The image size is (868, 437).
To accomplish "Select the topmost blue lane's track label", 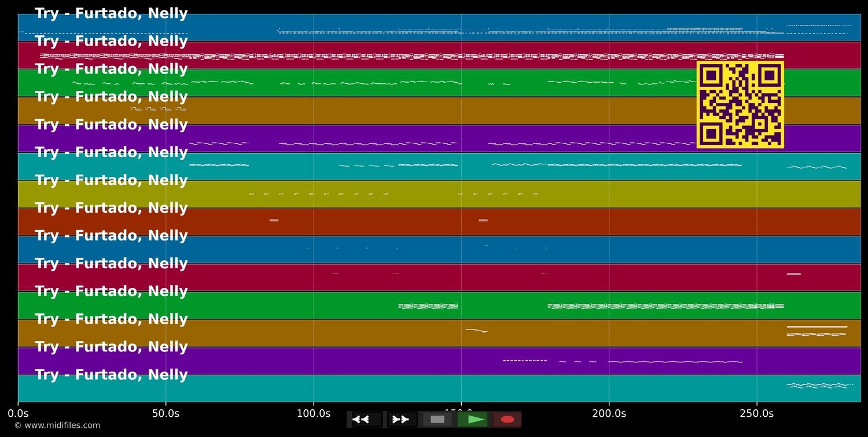I will tap(111, 14).
